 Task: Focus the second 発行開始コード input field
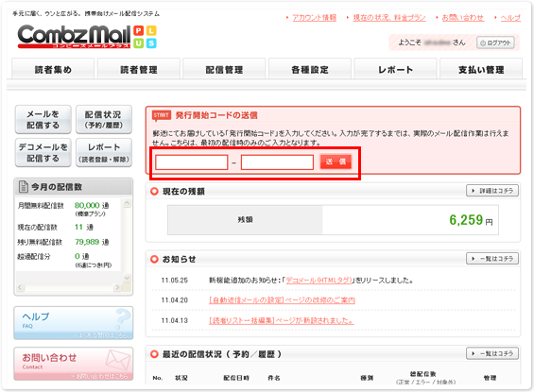click(277, 162)
